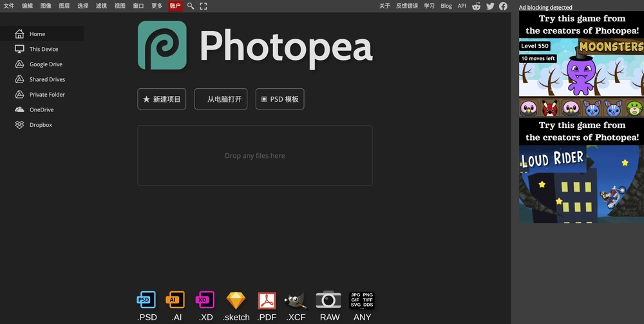Click the Private Folder icon
The image size is (644, 324).
(x=19, y=95)
